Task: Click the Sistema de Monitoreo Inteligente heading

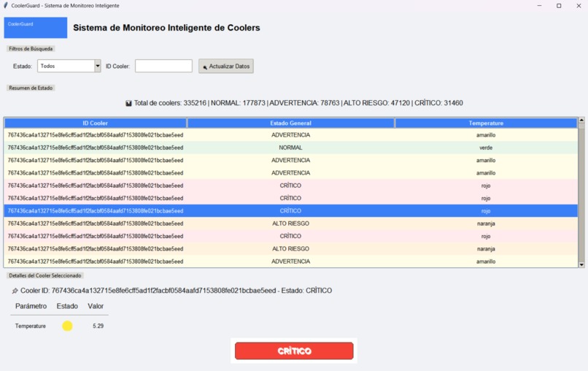Action: click(166, 28)
